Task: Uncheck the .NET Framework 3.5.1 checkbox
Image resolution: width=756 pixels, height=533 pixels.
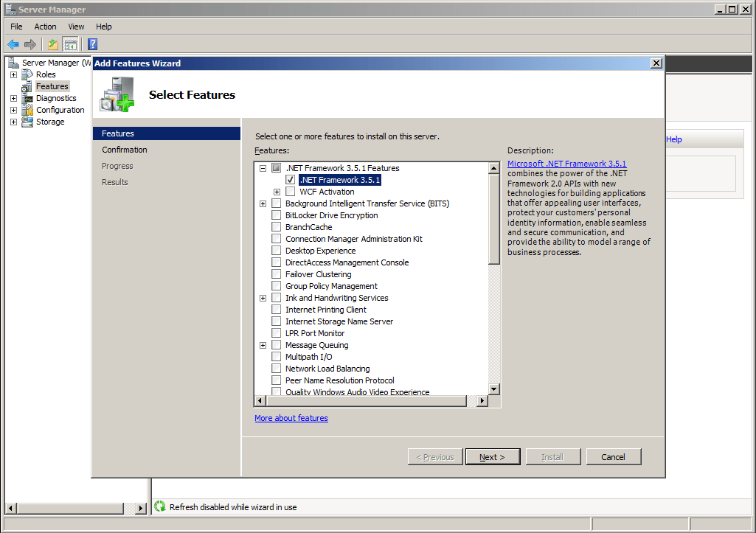Action: (x=290, y=180)
